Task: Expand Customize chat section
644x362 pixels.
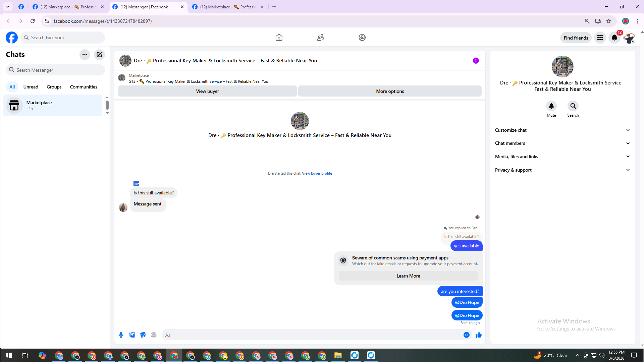Action: (x=562, y=130)
